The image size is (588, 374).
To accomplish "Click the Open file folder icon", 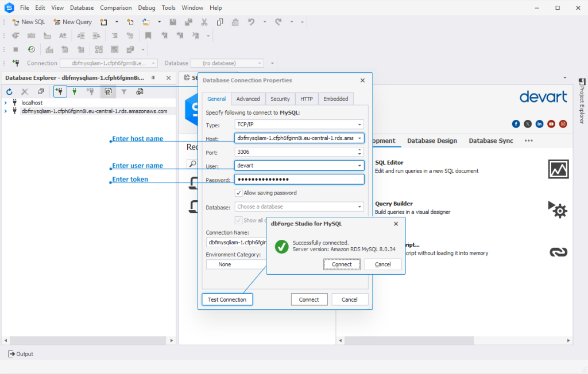I will tap(146, 22).
